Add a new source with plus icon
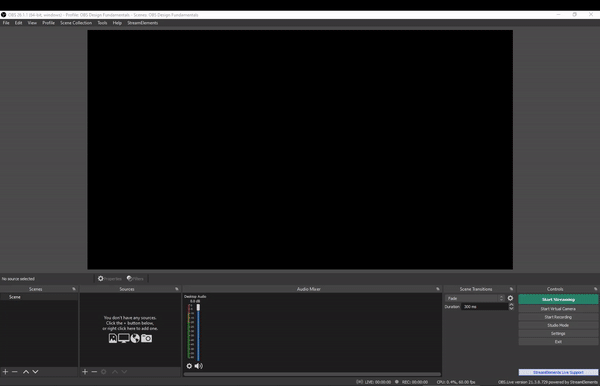The width and height of the screenshot is (600, 386). tap(85, 371)
